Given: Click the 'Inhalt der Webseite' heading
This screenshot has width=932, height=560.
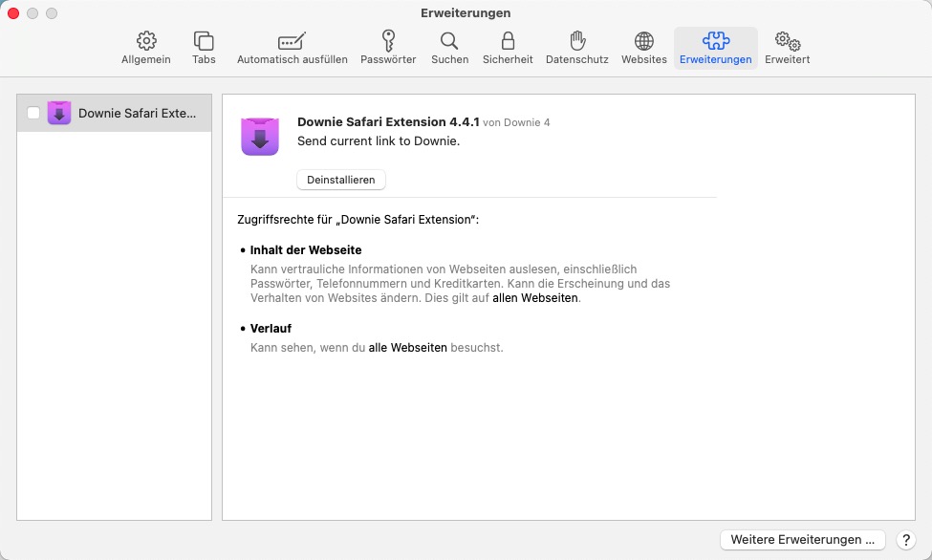Looking at the screenshot, I should (x=306, y=250).
